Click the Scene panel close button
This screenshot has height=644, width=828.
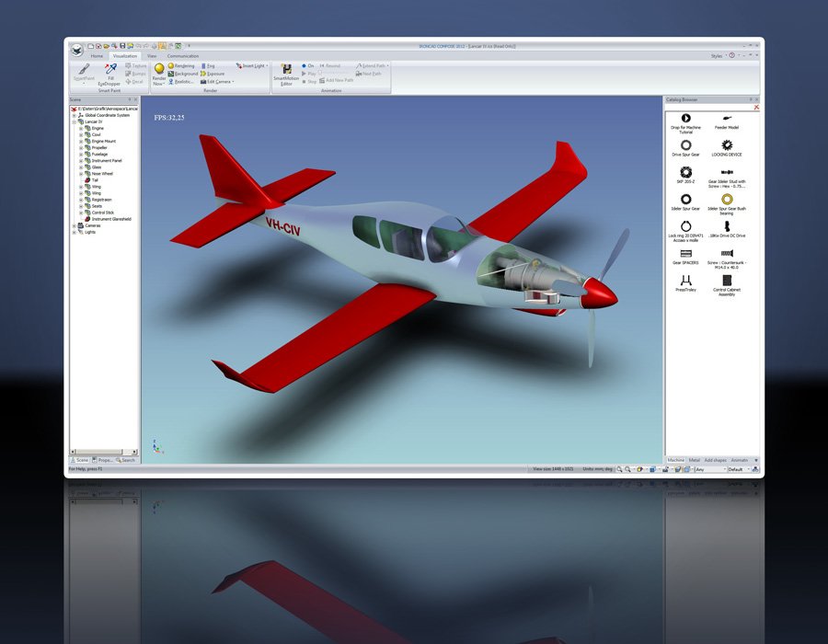(136, 99)
